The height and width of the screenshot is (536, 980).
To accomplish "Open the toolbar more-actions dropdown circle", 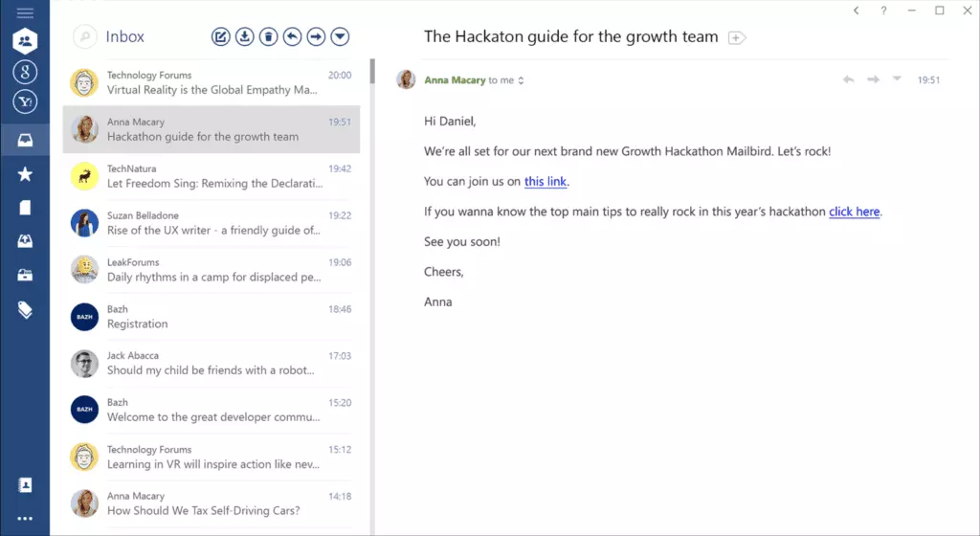I will coord(340,37).
